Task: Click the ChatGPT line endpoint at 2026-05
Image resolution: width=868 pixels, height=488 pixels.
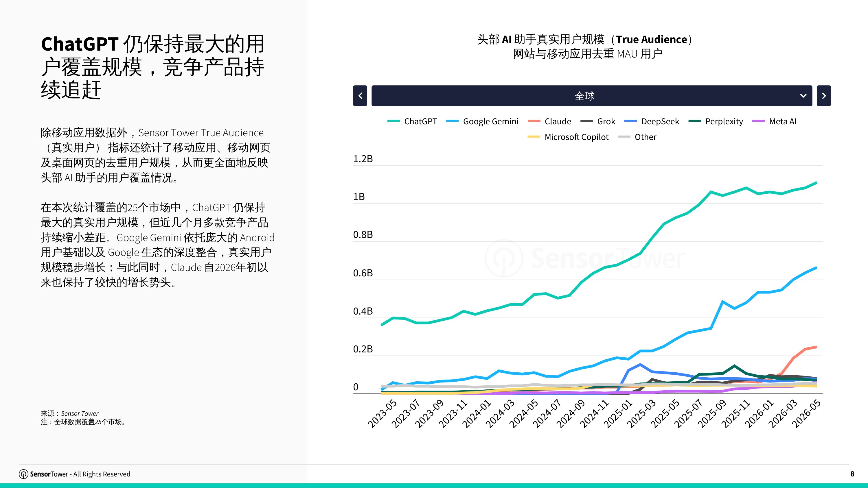Action: 816,183
